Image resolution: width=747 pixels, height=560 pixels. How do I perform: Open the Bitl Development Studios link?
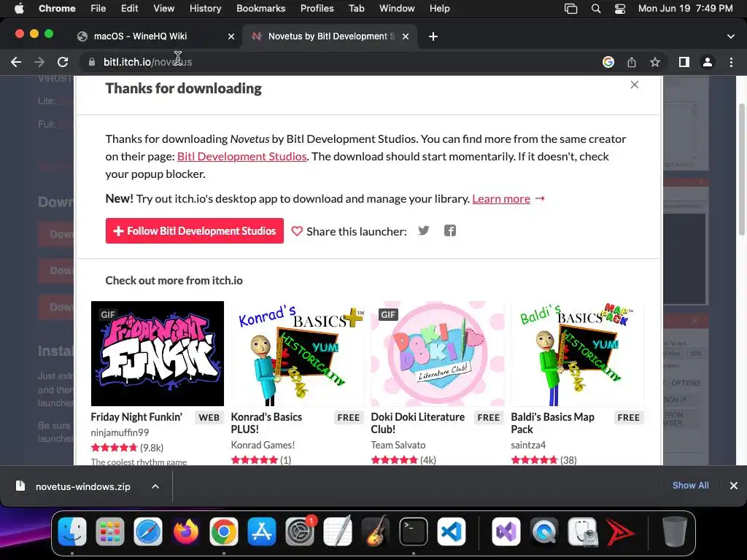(x=241, y=157)
